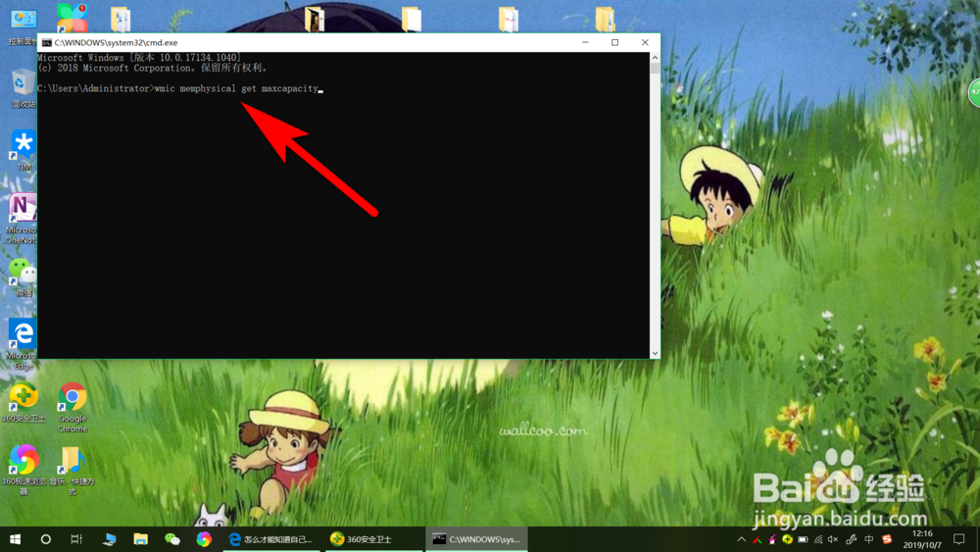980x552 pixels.
Task: Switch to the C:\WINDOWS\sys cmd taskbar button
Action: (x=477, y=539)
